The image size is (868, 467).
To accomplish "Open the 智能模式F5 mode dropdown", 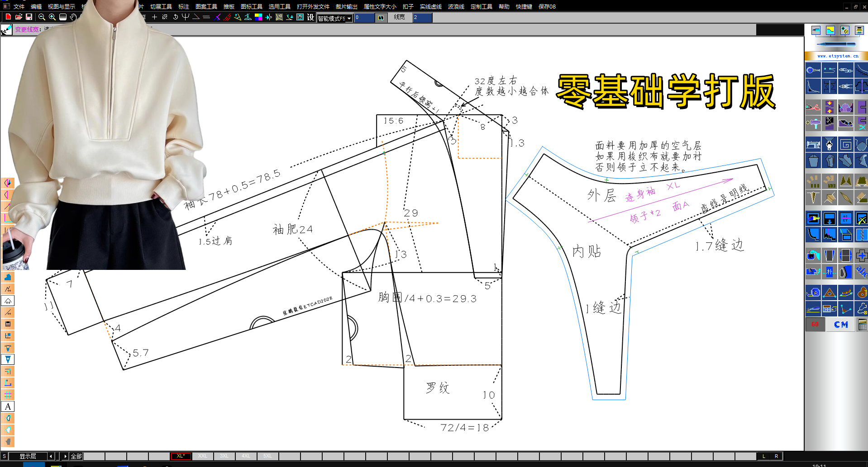I will click(x=350, y=18).
